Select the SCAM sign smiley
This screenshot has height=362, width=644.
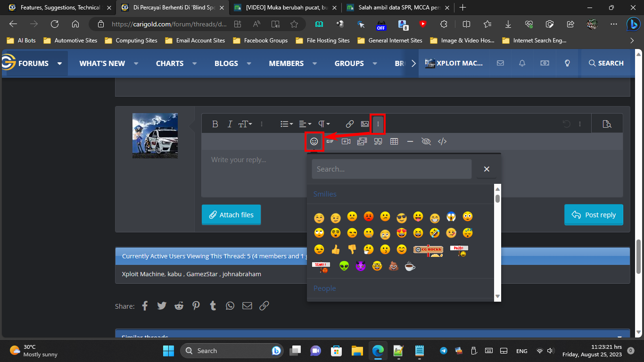click(321, 267)
